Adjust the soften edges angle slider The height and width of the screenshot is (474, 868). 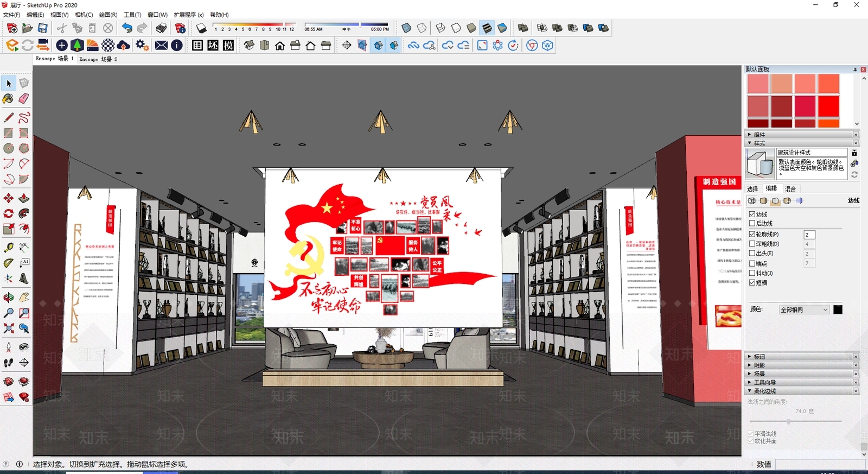789,421
